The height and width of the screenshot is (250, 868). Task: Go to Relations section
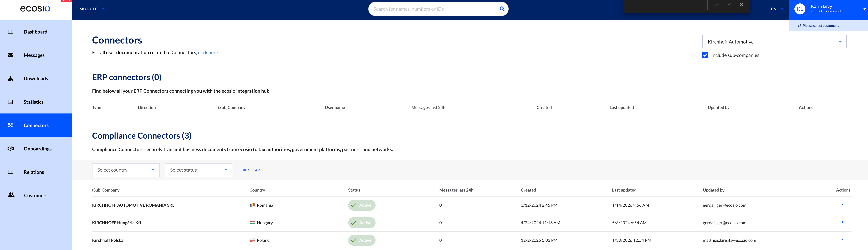pyautogui.click(x=36, y=172)
